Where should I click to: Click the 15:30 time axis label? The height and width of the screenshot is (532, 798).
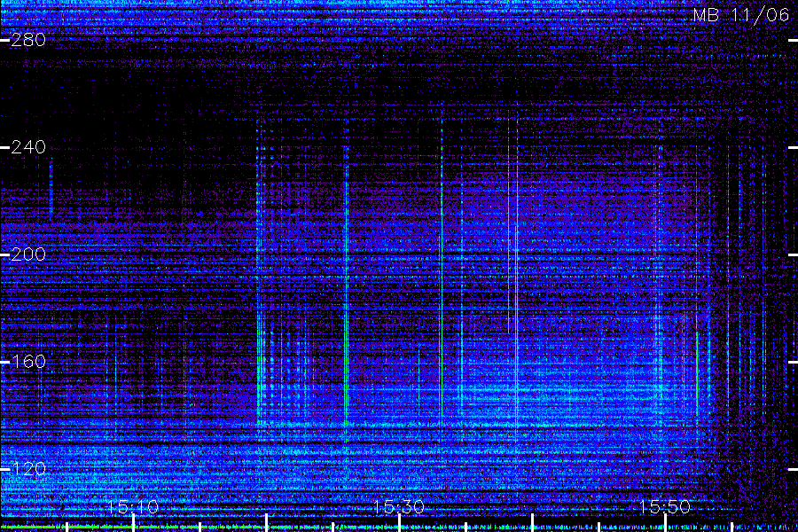(399, 506)
